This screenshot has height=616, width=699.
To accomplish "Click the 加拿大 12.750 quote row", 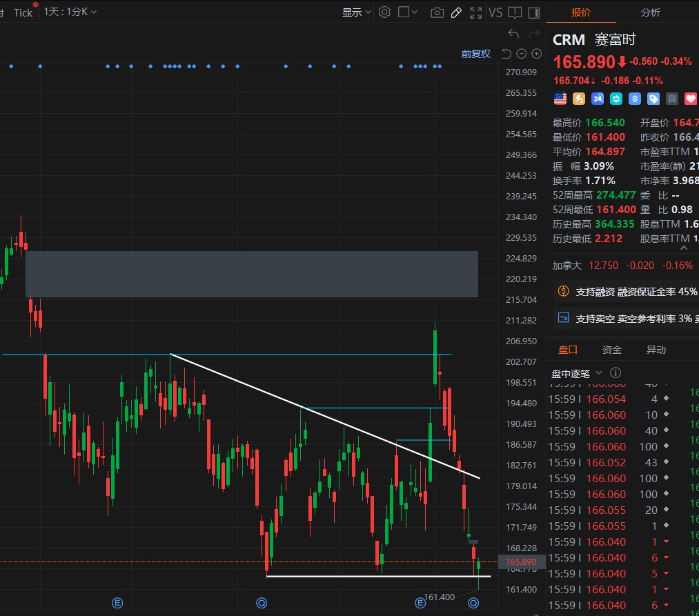I will click(622, 266).
